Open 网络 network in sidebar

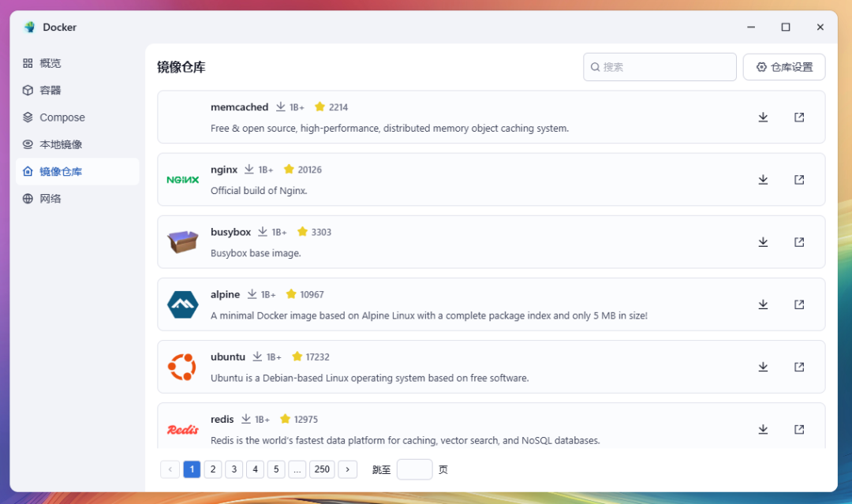(x=77, y=199)
